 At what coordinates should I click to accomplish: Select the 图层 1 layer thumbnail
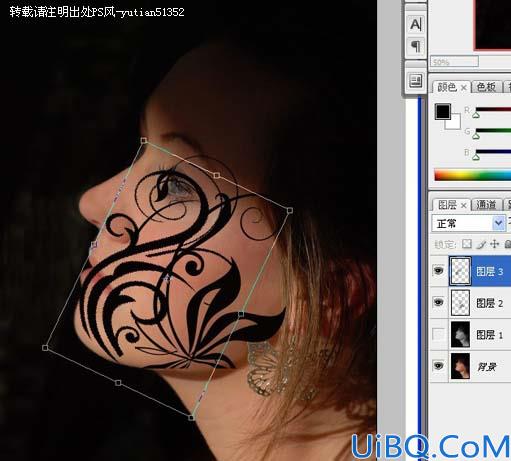coord(460,334)
